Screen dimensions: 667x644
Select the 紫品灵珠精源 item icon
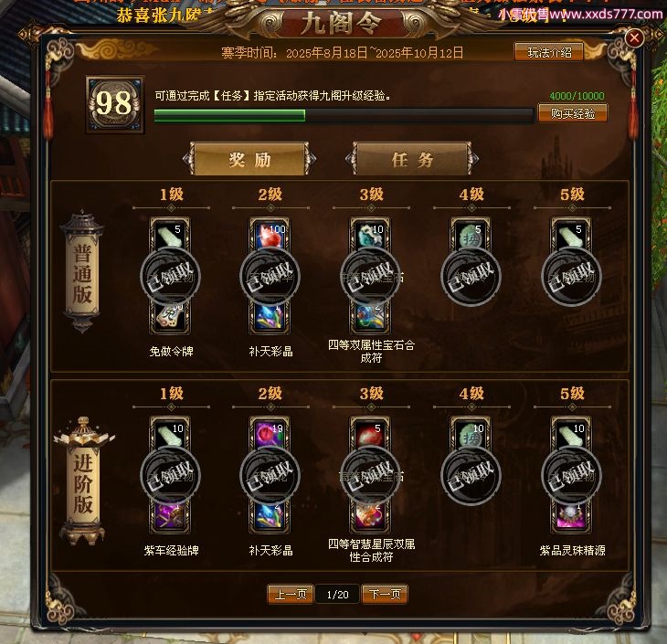click(571, 517)
